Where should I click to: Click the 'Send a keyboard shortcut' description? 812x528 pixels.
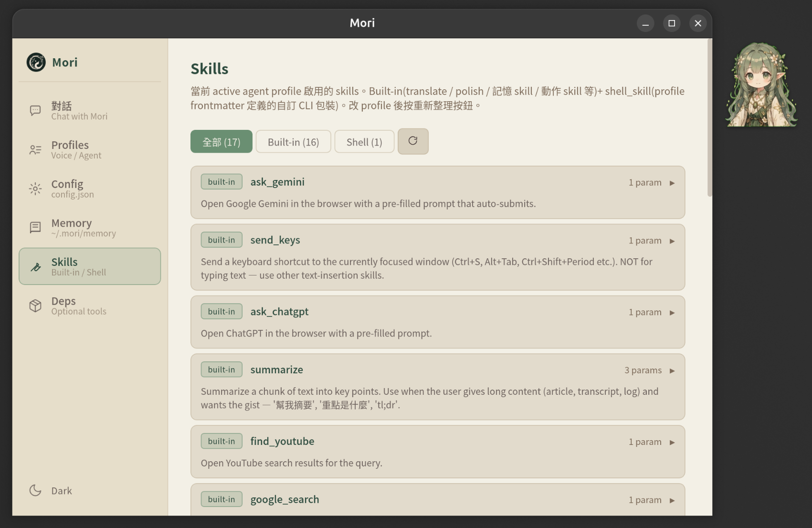(426, 268)
